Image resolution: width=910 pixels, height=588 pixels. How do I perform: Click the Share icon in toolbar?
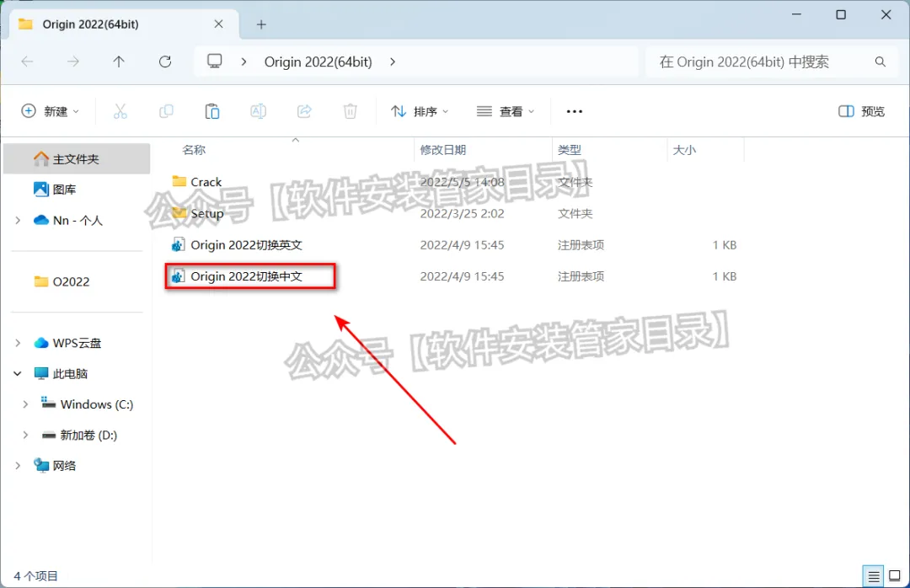304,111
